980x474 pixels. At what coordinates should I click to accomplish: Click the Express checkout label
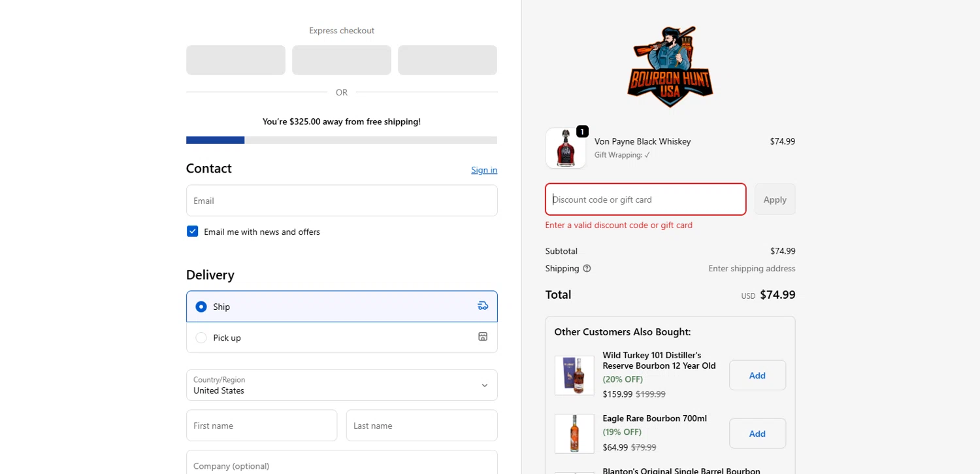point(342,31)
